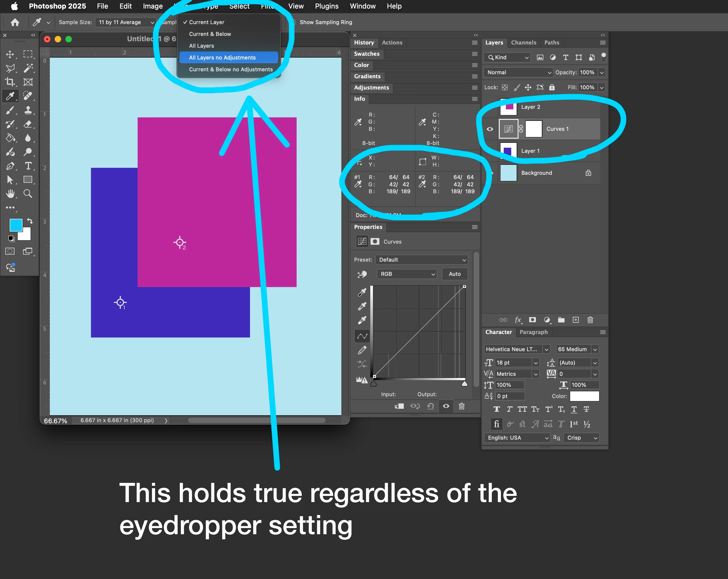Click the Auto button in Curves
Image resolution: width=728 pixels, height=579 pixels.
[x=454, y=274]
